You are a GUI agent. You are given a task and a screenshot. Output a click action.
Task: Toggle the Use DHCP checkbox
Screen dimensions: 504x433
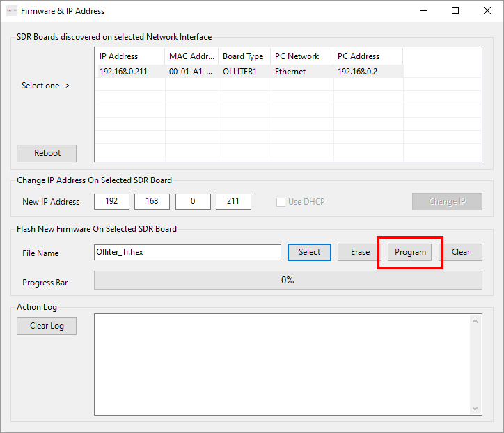[x=281, y=202]
